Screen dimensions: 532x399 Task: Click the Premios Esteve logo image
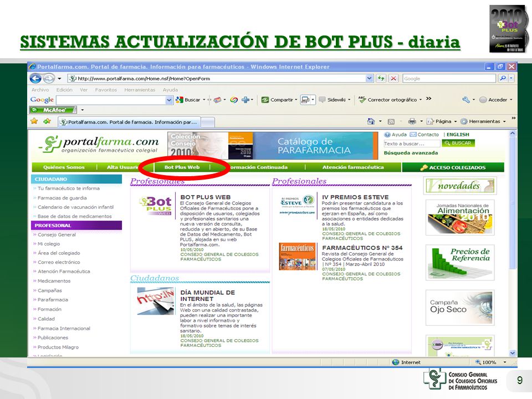pos(297,204)
